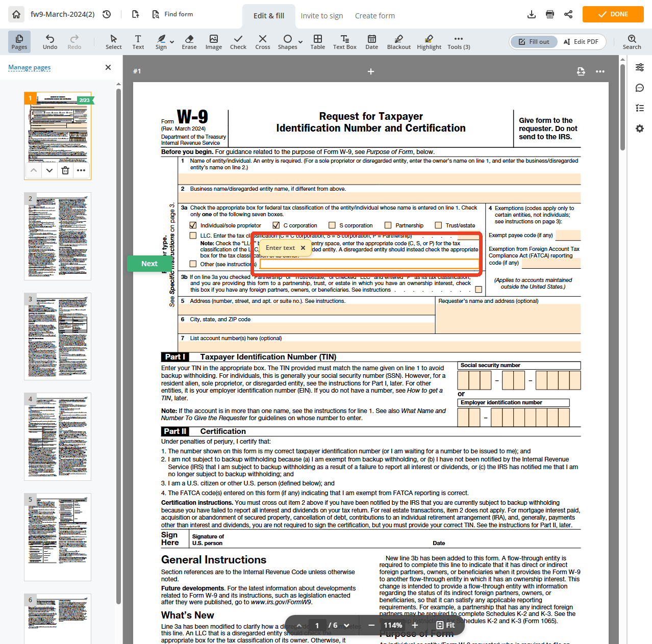652x644 pixels.
Task: Toggle the Pages panel
Action: 19,41
